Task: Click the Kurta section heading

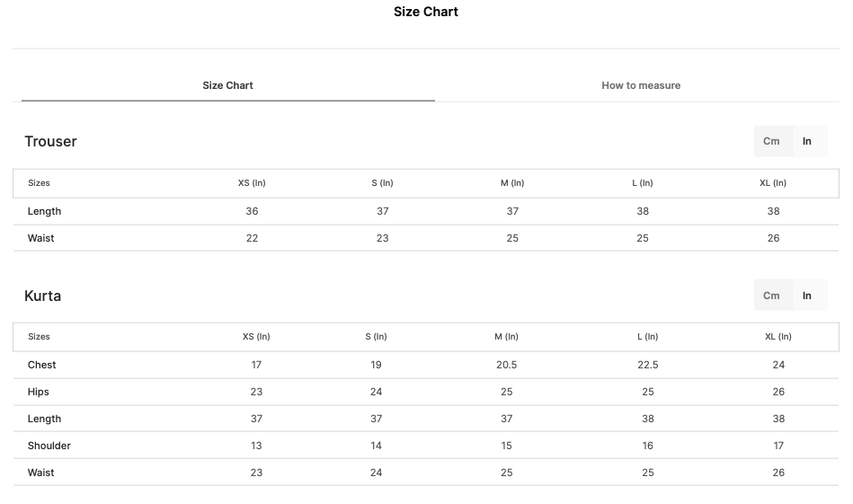Action: pyautogui.click(x=42, y=296)
